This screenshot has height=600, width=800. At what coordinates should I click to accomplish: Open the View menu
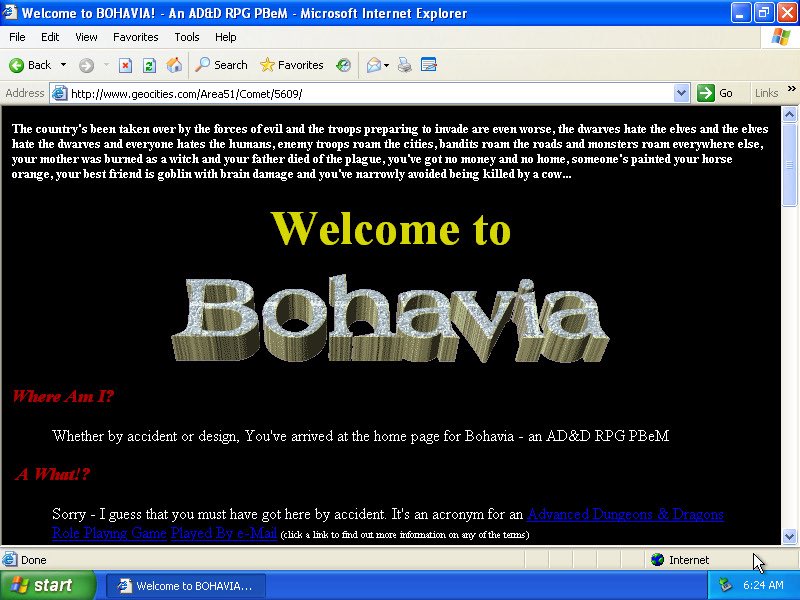click(x=86, y=37)
